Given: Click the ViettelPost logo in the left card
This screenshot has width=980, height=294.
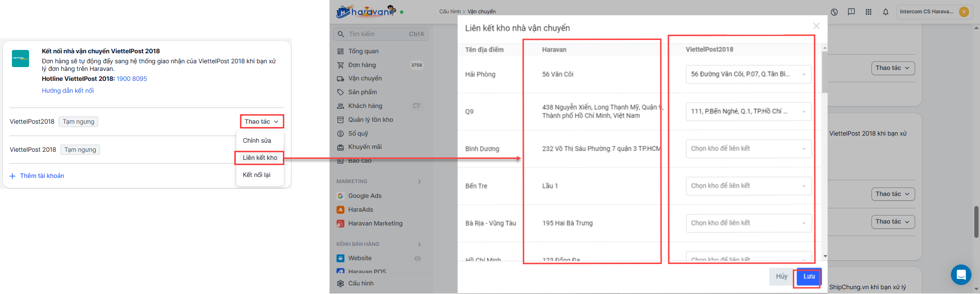Looking at the screenshot, I should point(20,59).
